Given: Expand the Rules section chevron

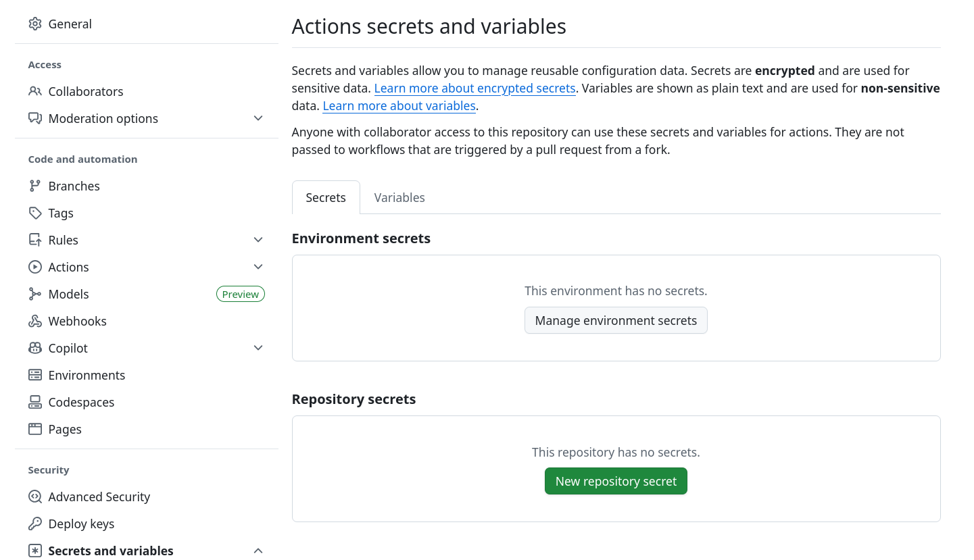Looking at the screenshot, I should pos(258,240).
